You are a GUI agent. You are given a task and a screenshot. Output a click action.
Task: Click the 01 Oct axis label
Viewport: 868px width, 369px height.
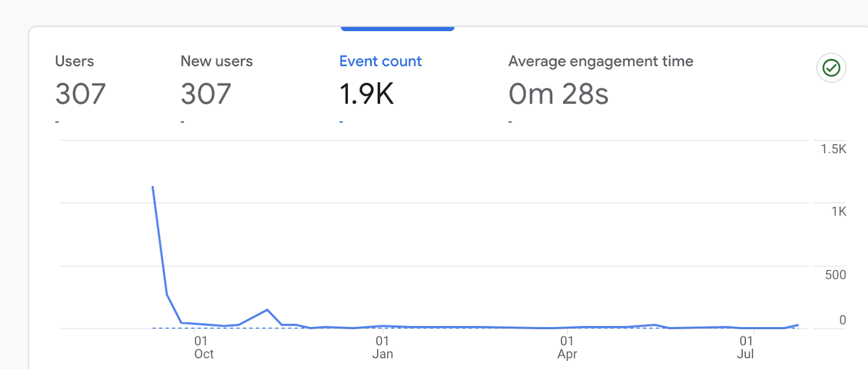point(203,347)
